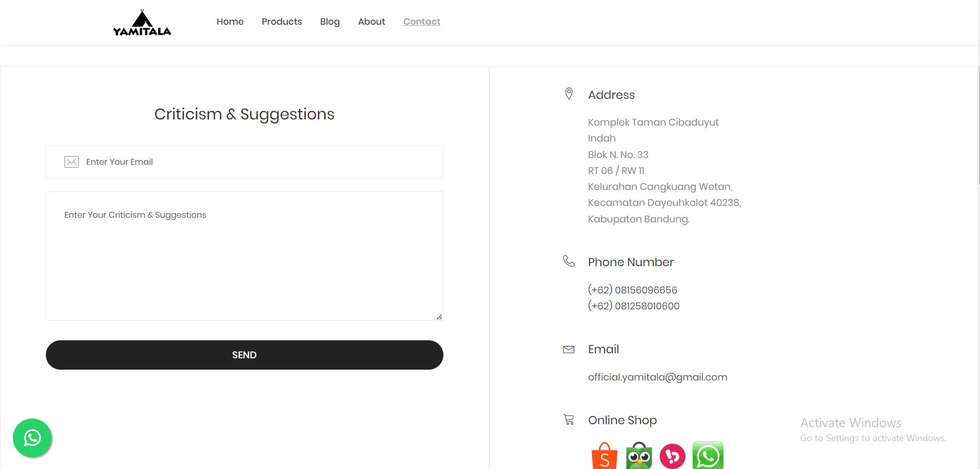Image resolution: width=980 pixels, height=469 pixels.
Task: Click into the Criticism & Suggestions text area
Action: tap(244, 257)
